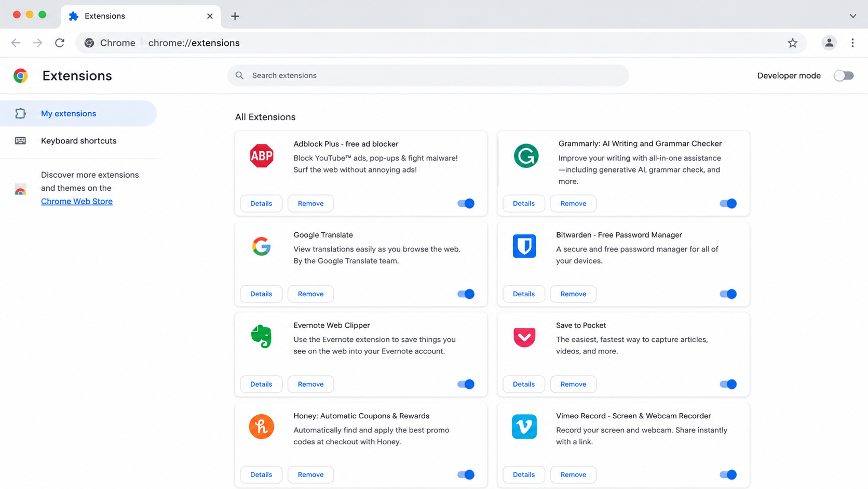Disable Grammarly extension toggle
The image size is (868, 489).
coord(728,204)
